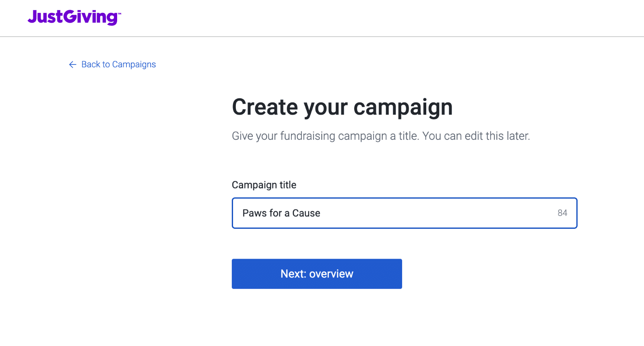644x346 pixels.
Task: Click empty area of title field before counter
Action: [439, 213]
